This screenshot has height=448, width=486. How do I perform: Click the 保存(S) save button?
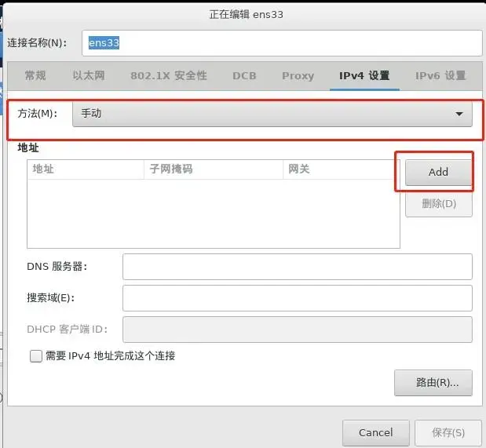tap(448, 433)
